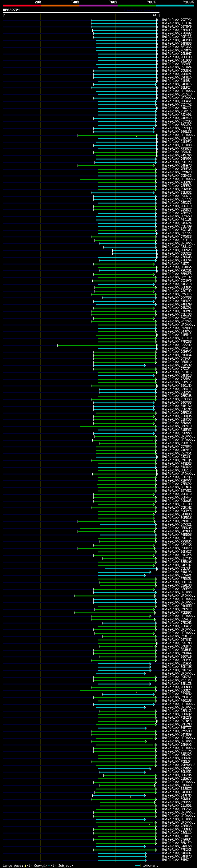Select label UniRef100_B4FPB0
Screen dimensions: 197x868
pyautogui.click(x=176, y=40)
